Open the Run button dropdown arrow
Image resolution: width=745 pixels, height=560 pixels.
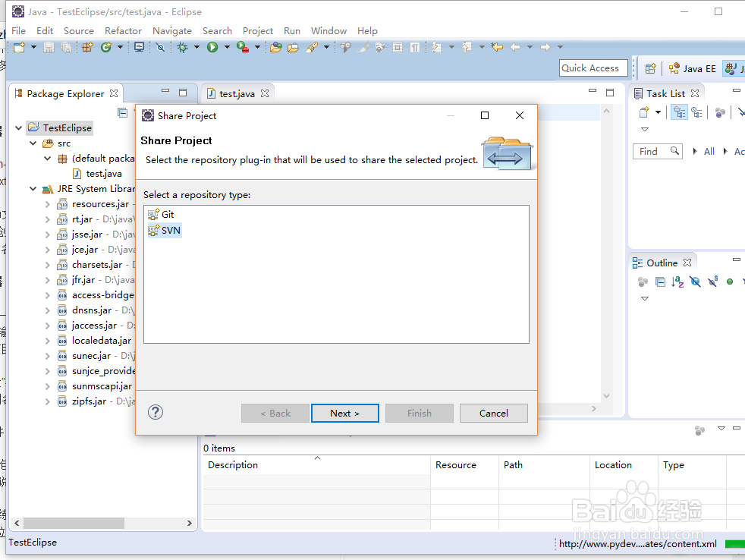pyautogui.click(x=227, y=47)
